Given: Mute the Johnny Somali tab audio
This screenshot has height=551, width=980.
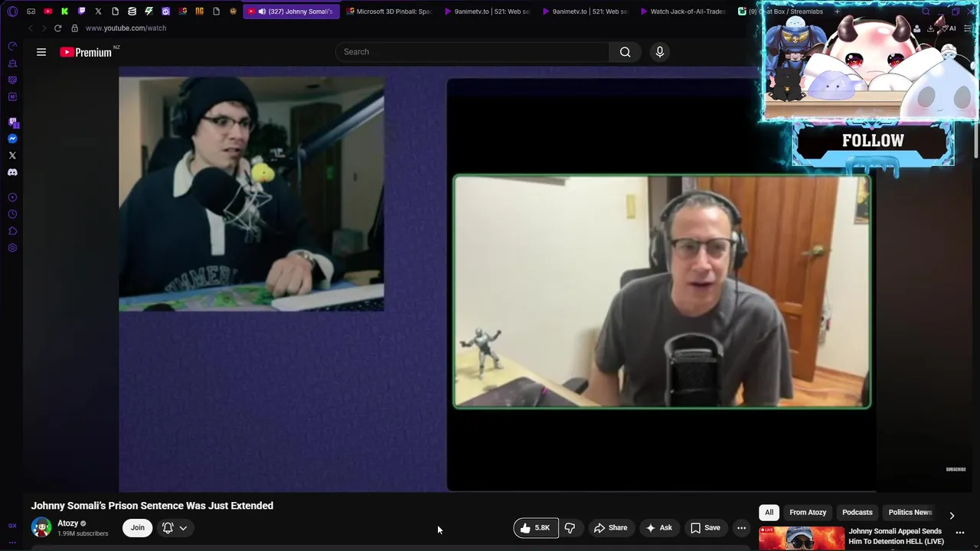Looking at the screenshot, I should coord(263,11).
